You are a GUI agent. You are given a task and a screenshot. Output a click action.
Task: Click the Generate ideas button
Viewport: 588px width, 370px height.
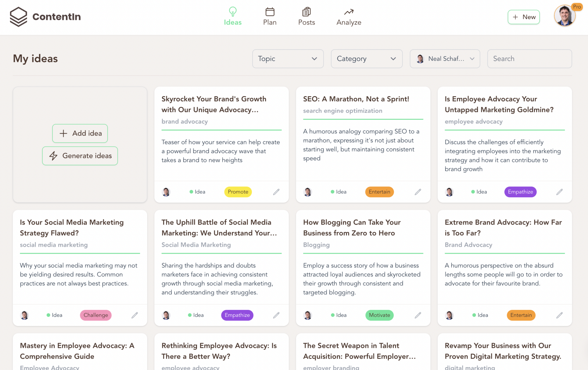[x=80, y=156]
